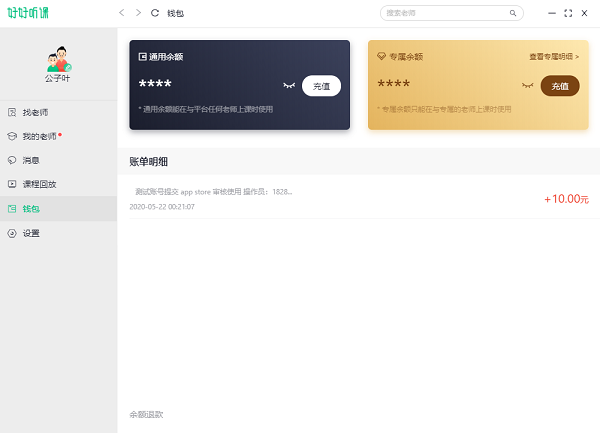Show the exclusive balance with the eye toggle
The image size is (600, 433).
pyautogui.click(x=527, y=85)
